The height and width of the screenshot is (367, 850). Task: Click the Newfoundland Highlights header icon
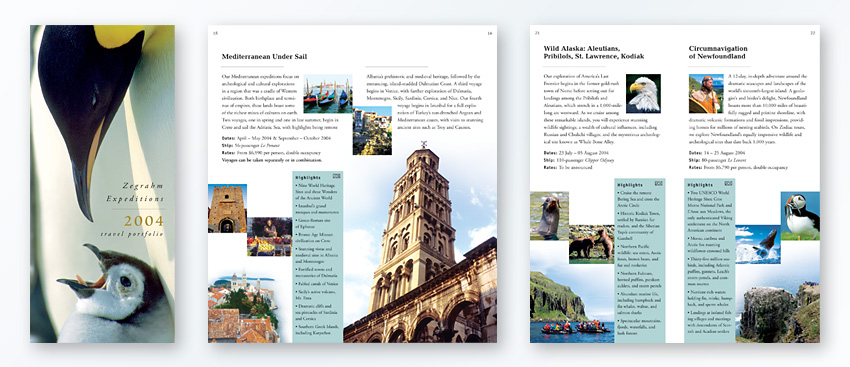click(727, 183)
